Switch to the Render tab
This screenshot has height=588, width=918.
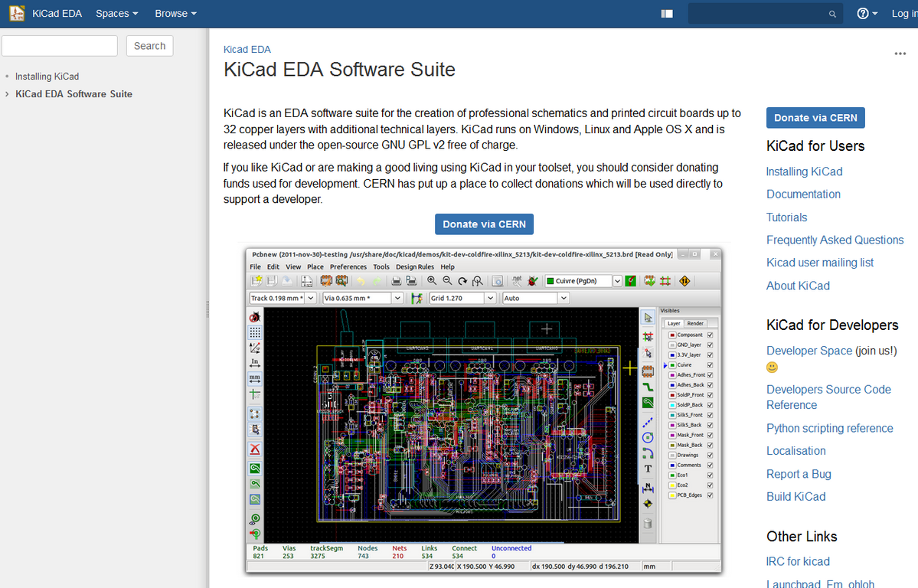click(x=694, y=323)
